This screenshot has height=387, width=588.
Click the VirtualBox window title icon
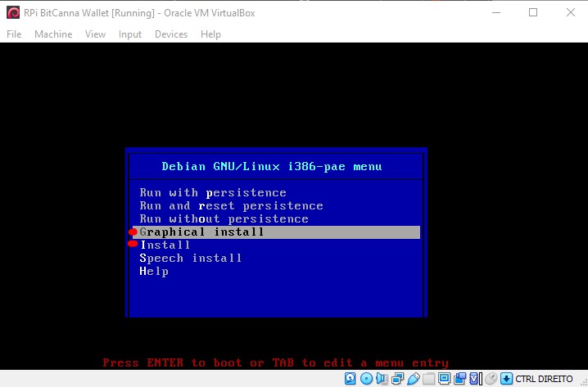(x=13, y=13)
